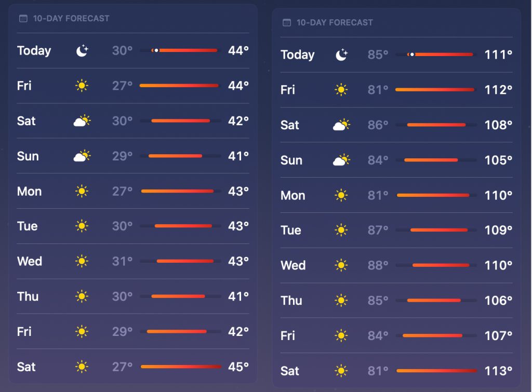Click the sun icon for Monday with 43° high
Screen dimensions: 532x392
pyautogui.click(x=82, y=192)
